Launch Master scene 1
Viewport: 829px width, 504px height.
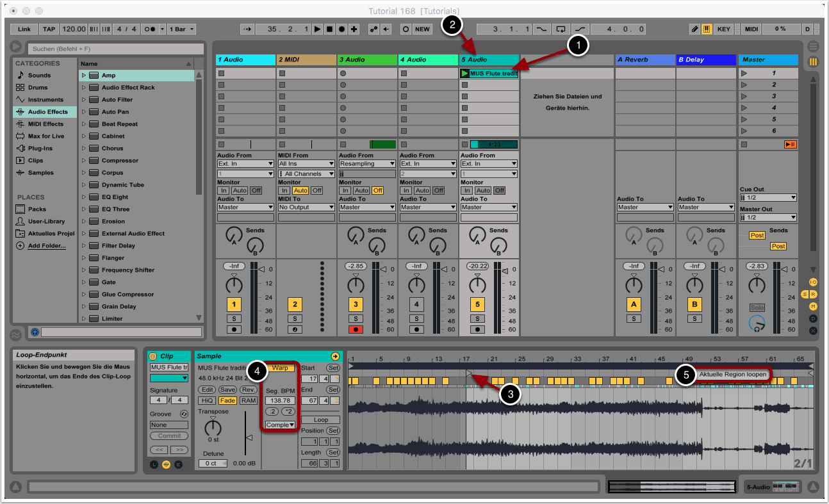pos(744,74)
